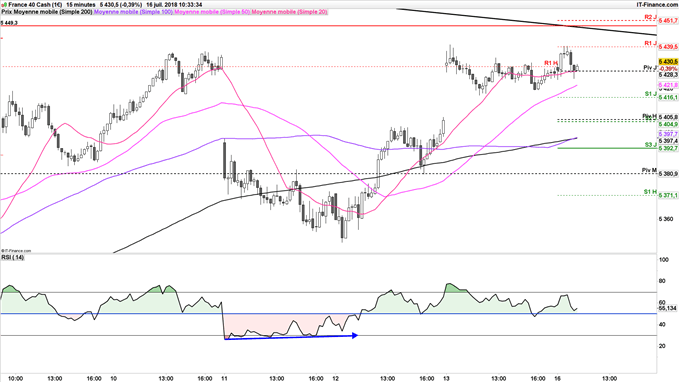
Task: Open the RSI (14) indicator label
Action: click(13, 258)
